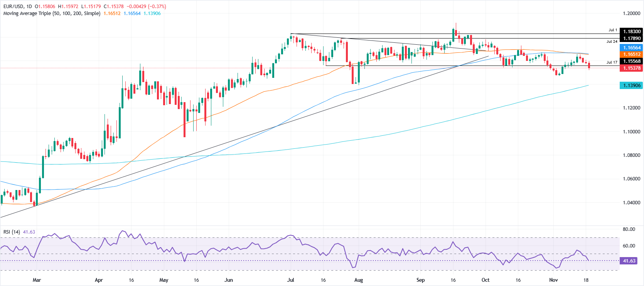644x286 pixels.
Task: Click the Nov date on time axis
Action: (x=553, y=280)
